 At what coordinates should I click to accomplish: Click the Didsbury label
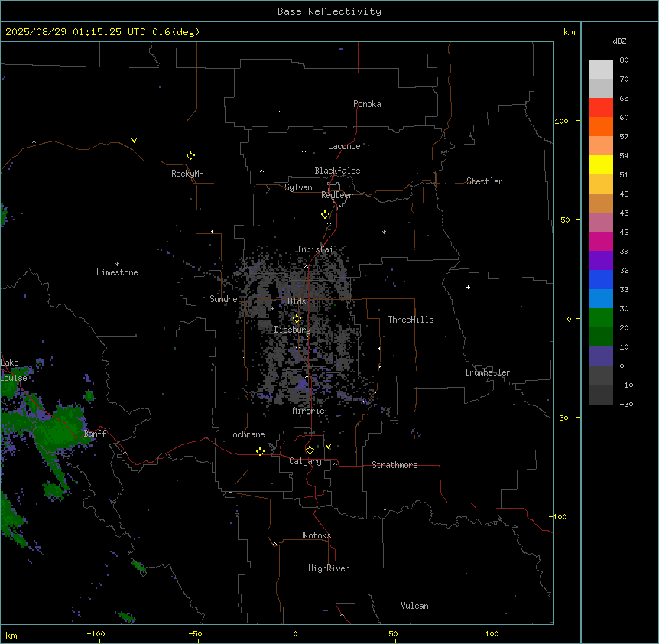coord(293,330)
